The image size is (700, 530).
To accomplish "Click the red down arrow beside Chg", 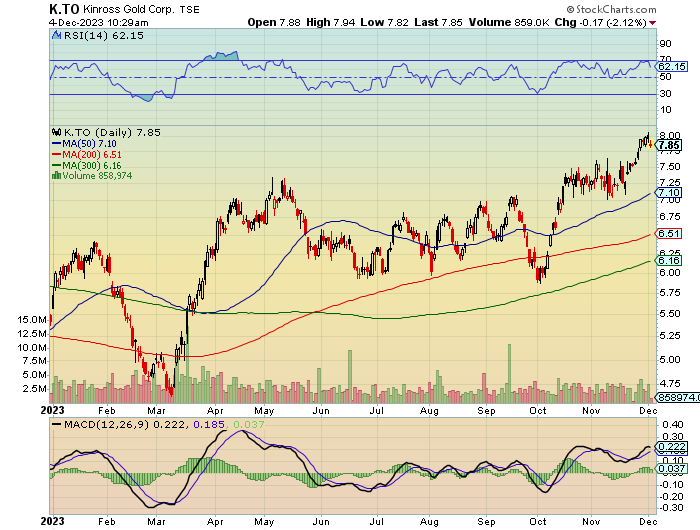I will click(653, 22).
